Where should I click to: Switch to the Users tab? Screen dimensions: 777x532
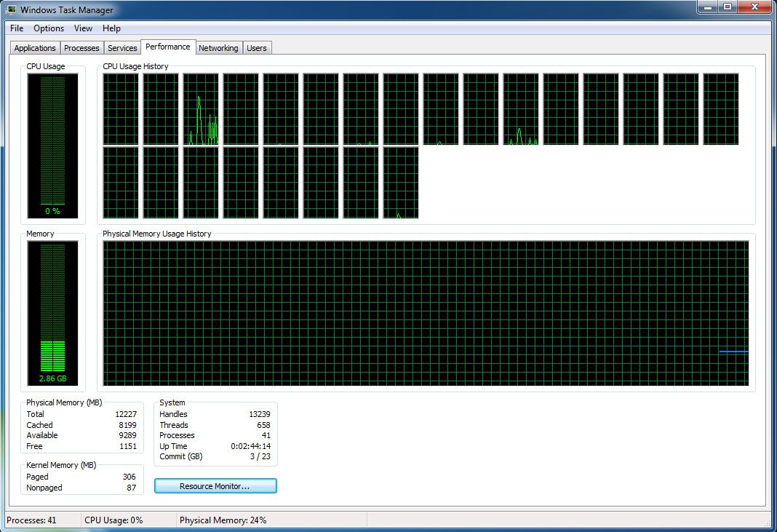tap(257, 48)
